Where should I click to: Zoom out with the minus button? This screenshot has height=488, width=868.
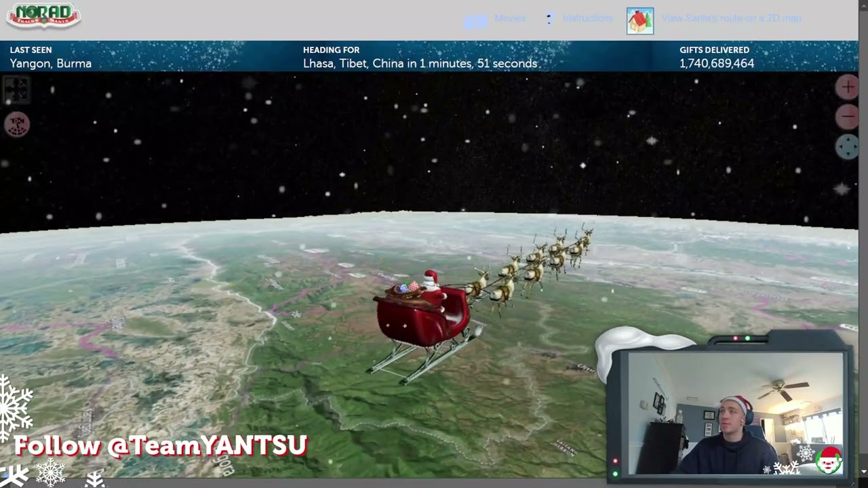(848, 117)
